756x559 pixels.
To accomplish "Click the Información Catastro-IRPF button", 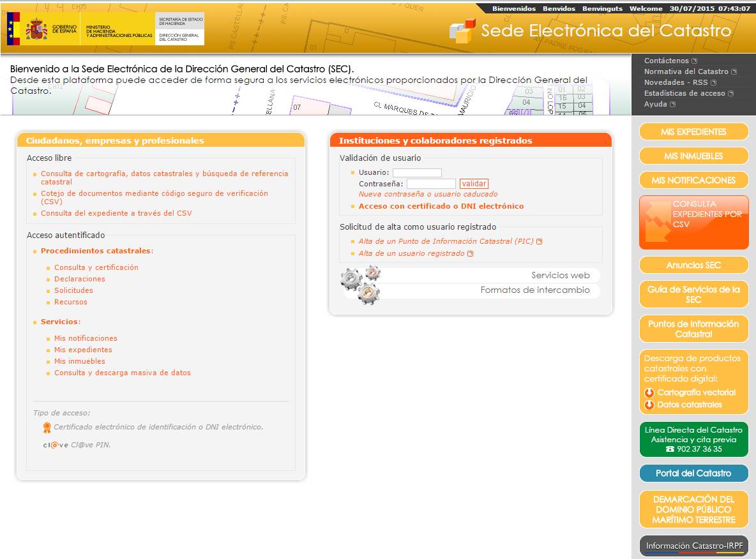I will point(693,546).
